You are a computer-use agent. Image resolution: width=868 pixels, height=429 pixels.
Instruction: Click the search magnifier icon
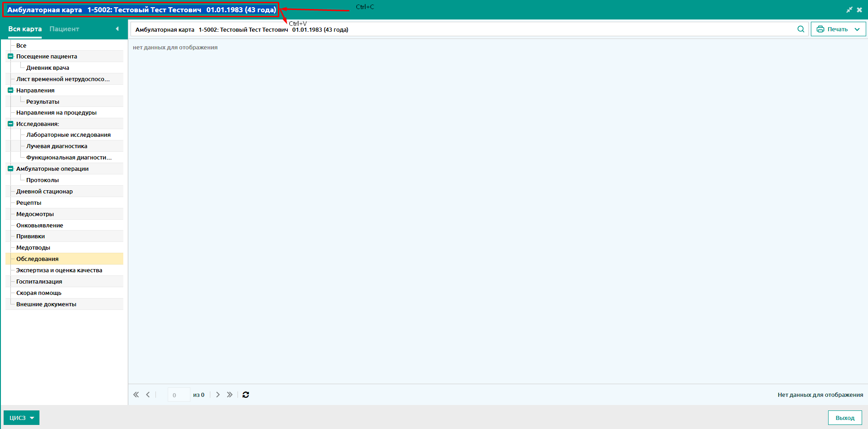[801, 29]
